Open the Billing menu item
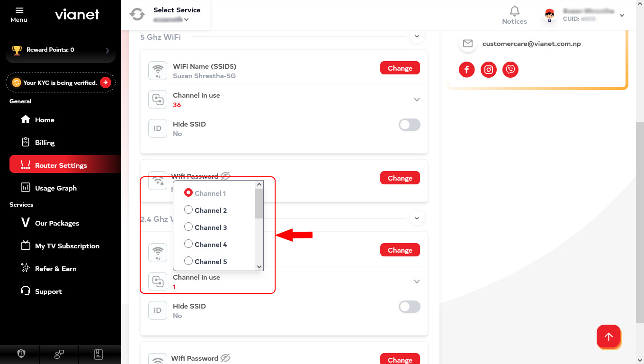The image size is (644, 364). [x=45, y=143]
